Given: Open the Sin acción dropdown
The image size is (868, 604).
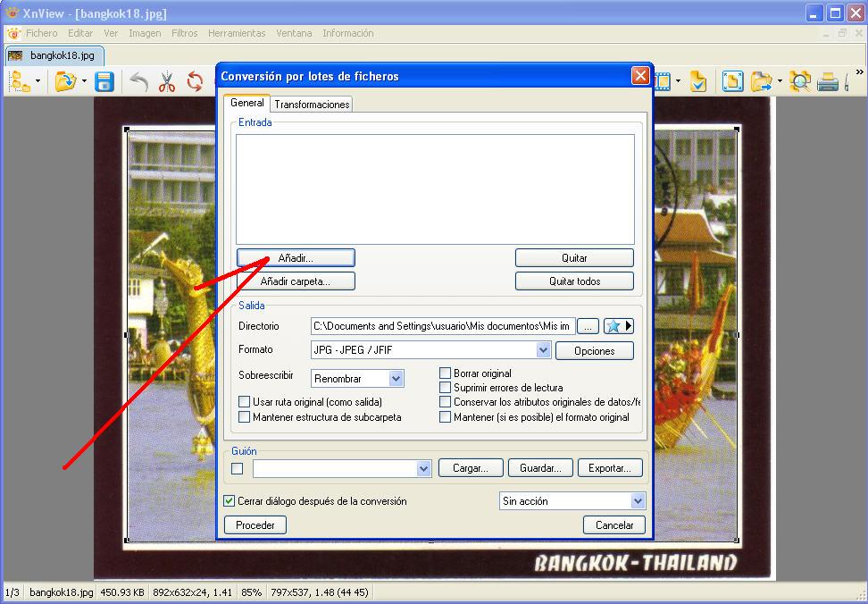Looking at the screenshot, I should (638, 501).
